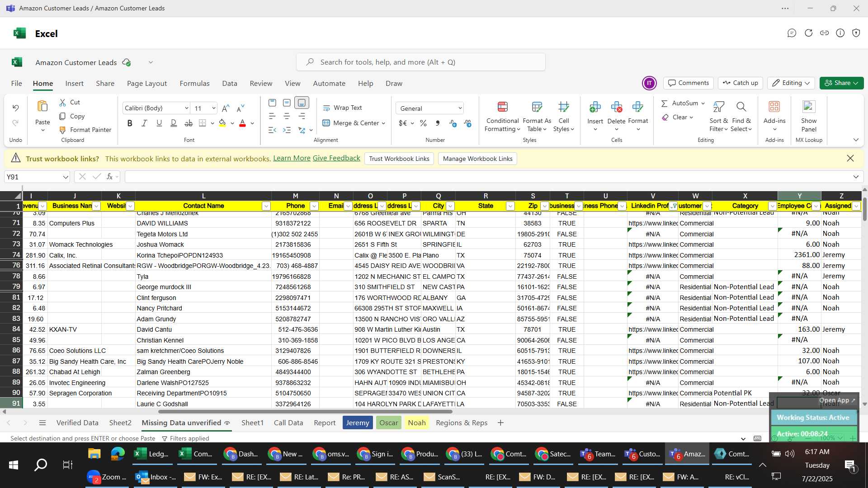Image resolution: width=868 pixels, height=488 pixels.
Task: Switch to Verified Data sheet tab
Action: click(x=77, y=423)
